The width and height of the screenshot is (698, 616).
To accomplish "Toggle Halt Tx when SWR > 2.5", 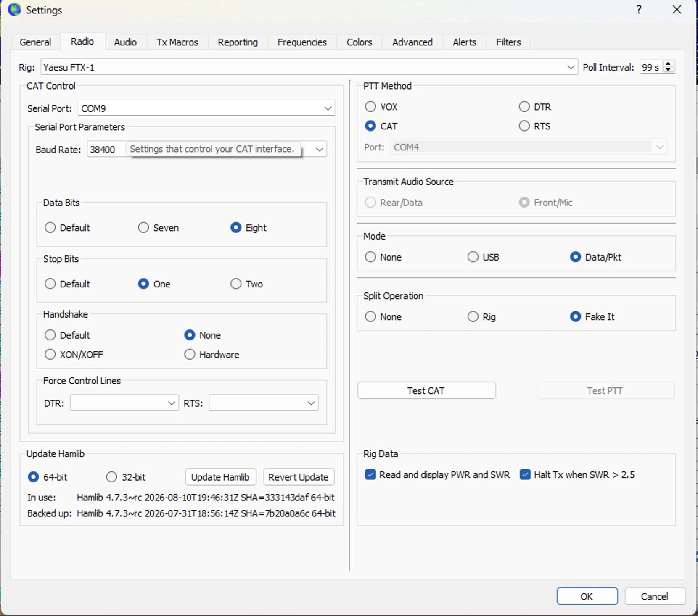I will [577, 475].
